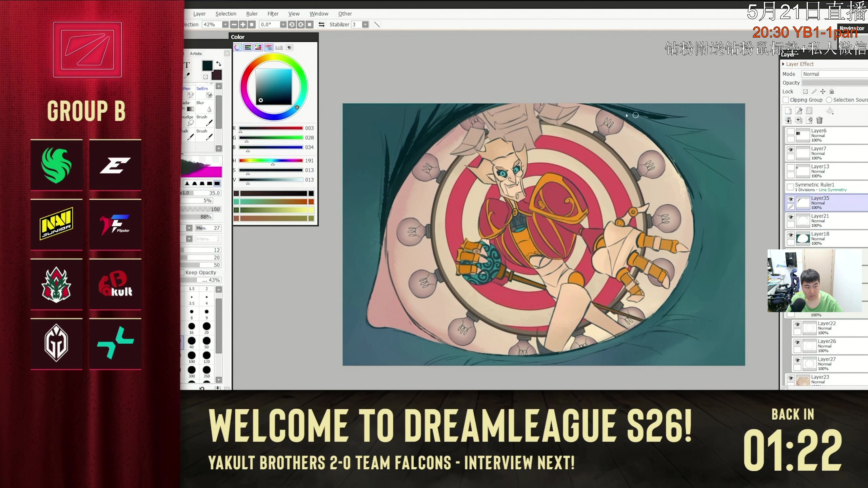Toggle the swatches grid icon in Color panel
This screenshot has width=868, height=488.
tap(279, 47)
